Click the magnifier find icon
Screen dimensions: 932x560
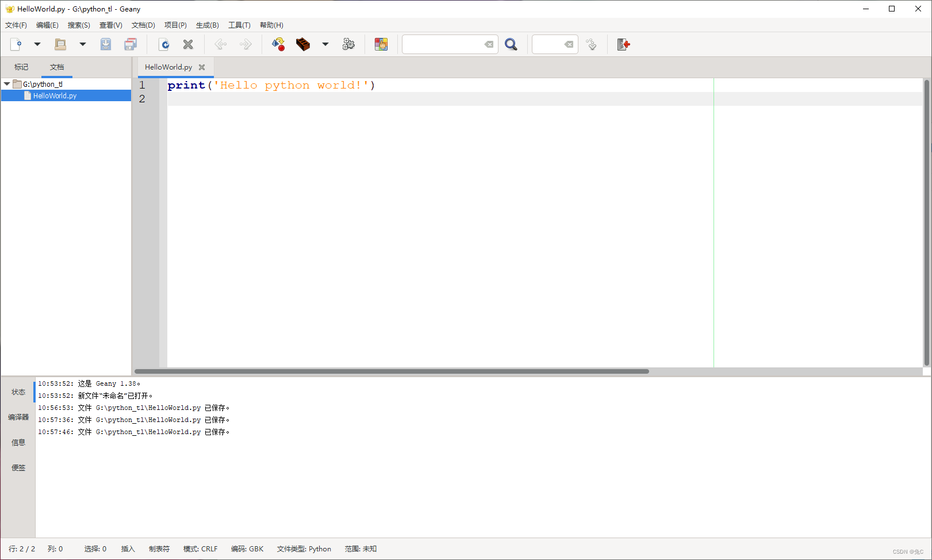(511, 44)
